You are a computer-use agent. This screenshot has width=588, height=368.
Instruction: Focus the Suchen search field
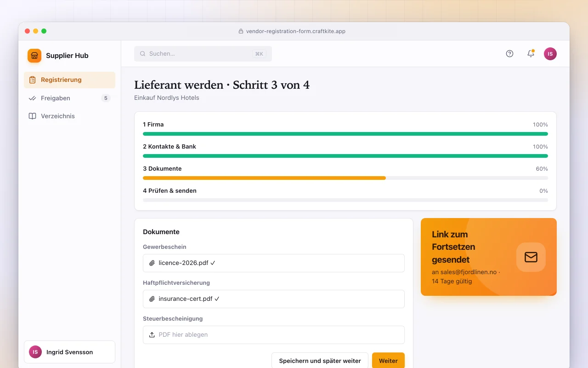coord(203,54)
